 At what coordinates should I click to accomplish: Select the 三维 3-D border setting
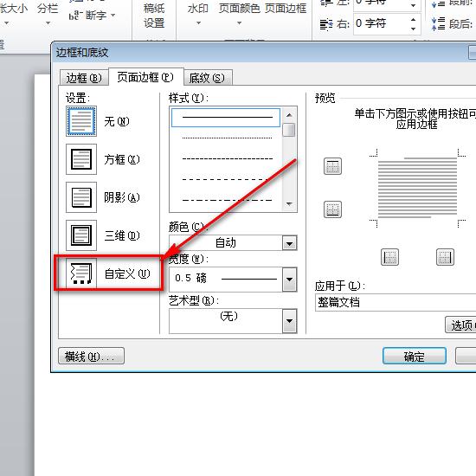pos(81,235)
